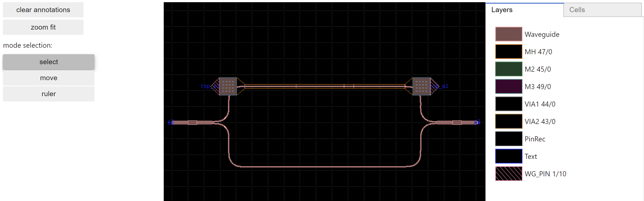
Task: Click the right contact pad in layout
Action: pos(421,86)
